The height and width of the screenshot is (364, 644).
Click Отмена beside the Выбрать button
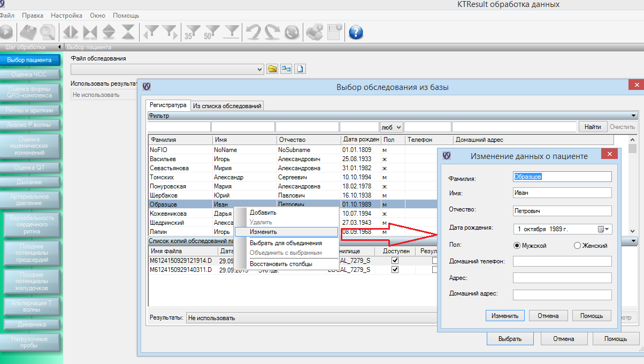[x=564, y=338]
